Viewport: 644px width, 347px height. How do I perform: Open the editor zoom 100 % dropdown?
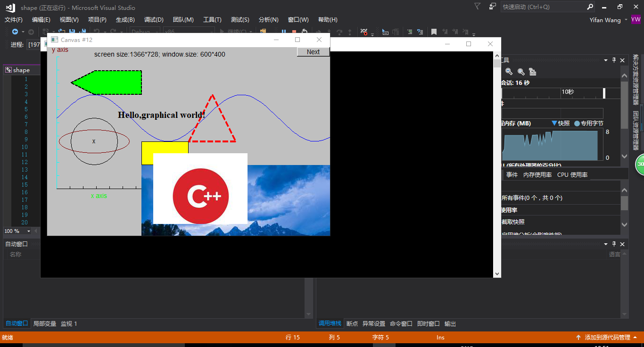[x=29, y=231]
